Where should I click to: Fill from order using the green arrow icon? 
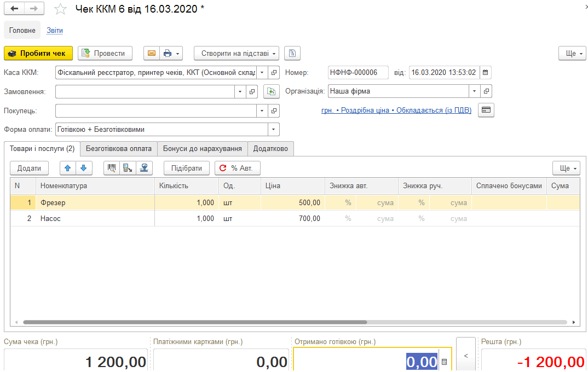(x=272, y=91)
